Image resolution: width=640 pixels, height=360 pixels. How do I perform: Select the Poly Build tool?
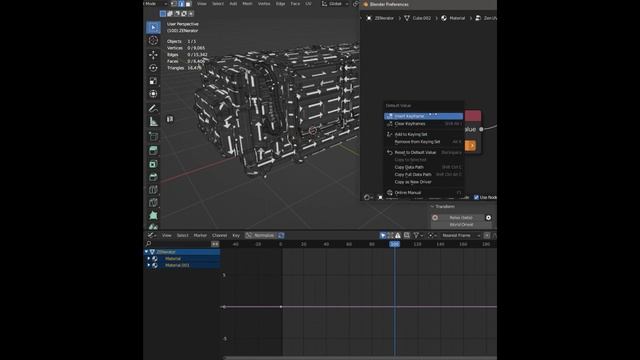pos(153,215)
